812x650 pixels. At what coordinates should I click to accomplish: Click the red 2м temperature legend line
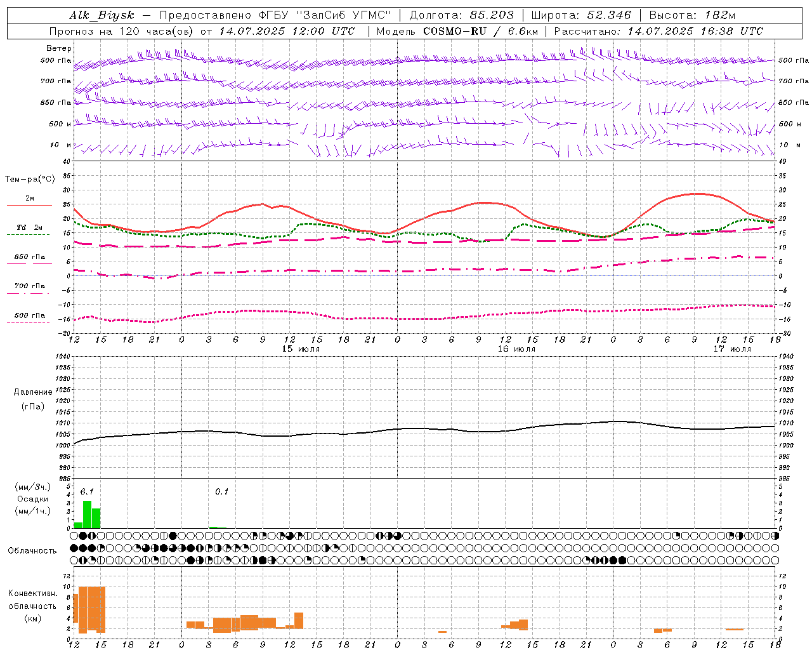(x=29, y=206)
